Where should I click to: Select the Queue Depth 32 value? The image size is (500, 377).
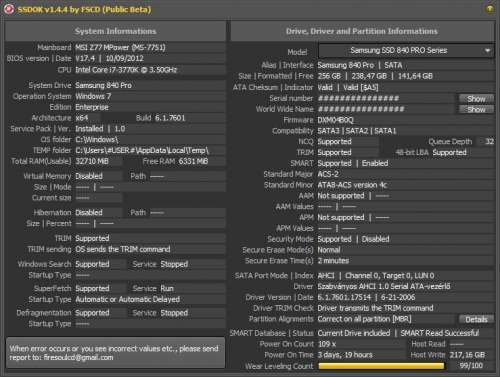(x=489, y=142)
